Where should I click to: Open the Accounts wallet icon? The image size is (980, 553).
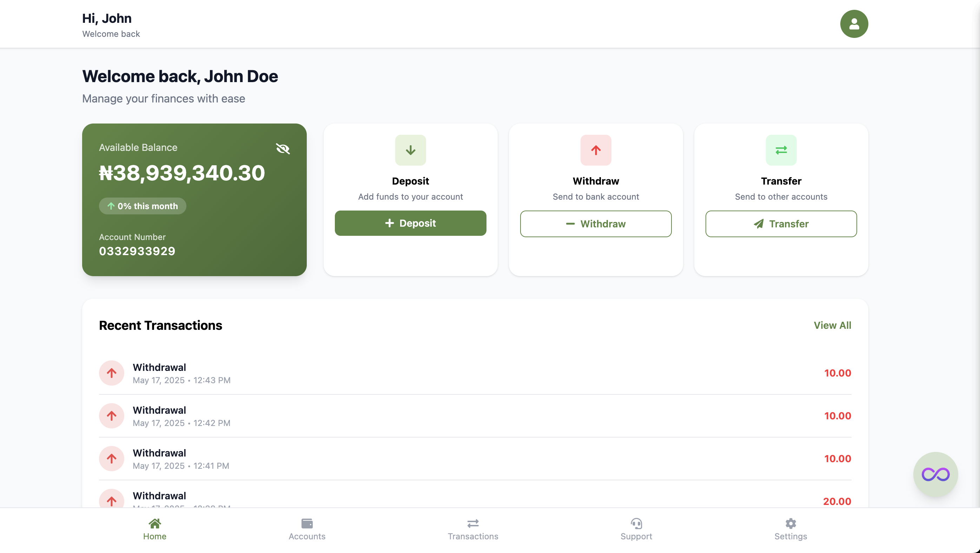[x=307, y=523]
